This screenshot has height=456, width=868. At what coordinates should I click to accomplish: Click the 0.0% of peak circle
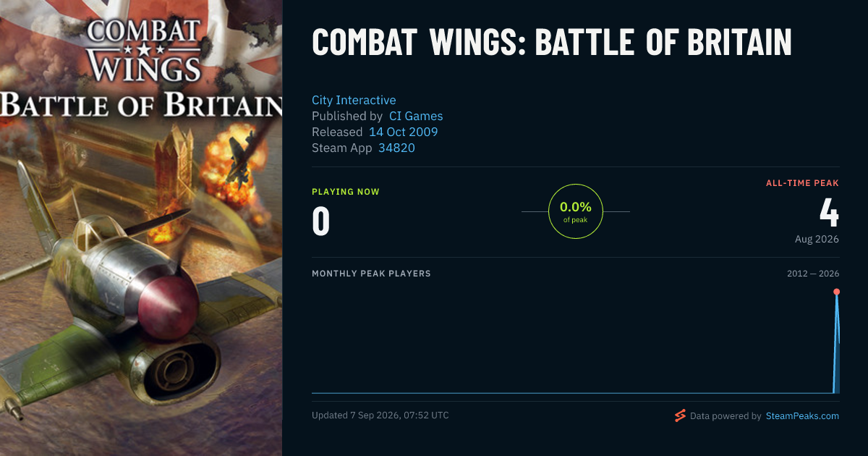pos(576,211)
